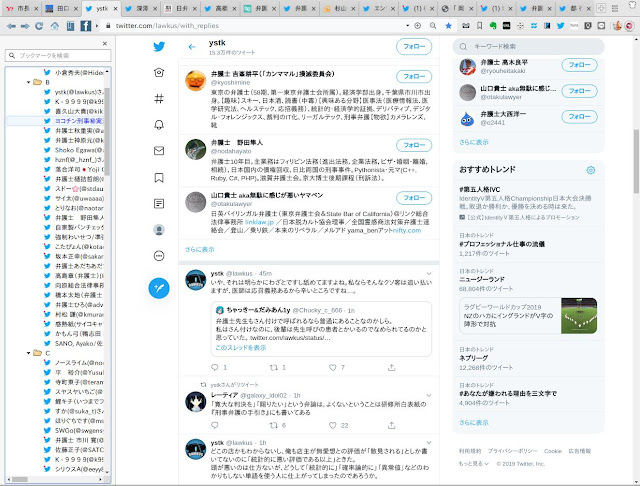Follow 弁護士大西洋一 in right panel
The image size is (640, 486).
[579, 117]
